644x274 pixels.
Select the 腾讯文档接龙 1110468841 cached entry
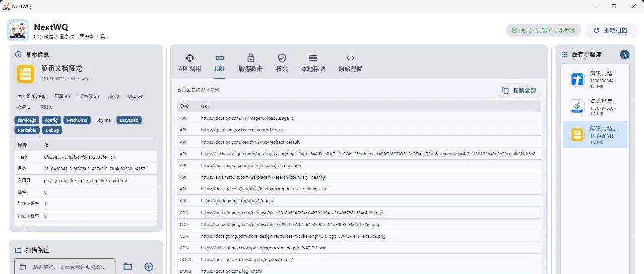[595, 134]
